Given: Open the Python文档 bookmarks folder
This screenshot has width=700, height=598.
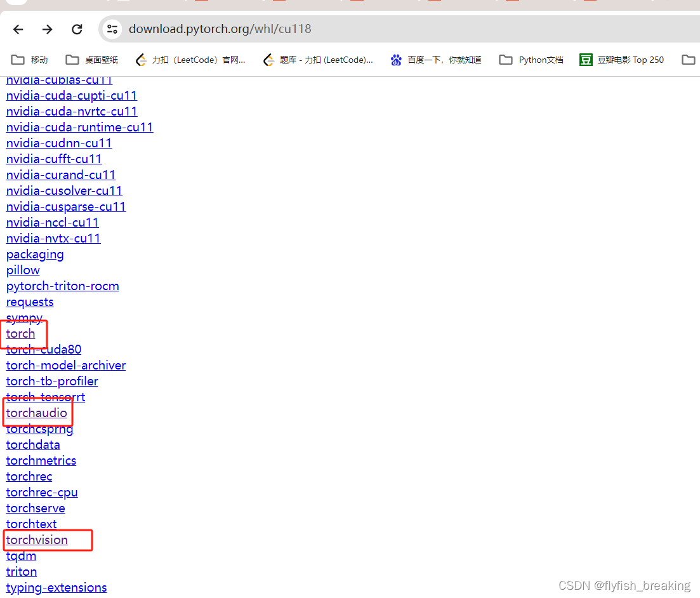Looking at the screenshot, I should coord(531,60).
